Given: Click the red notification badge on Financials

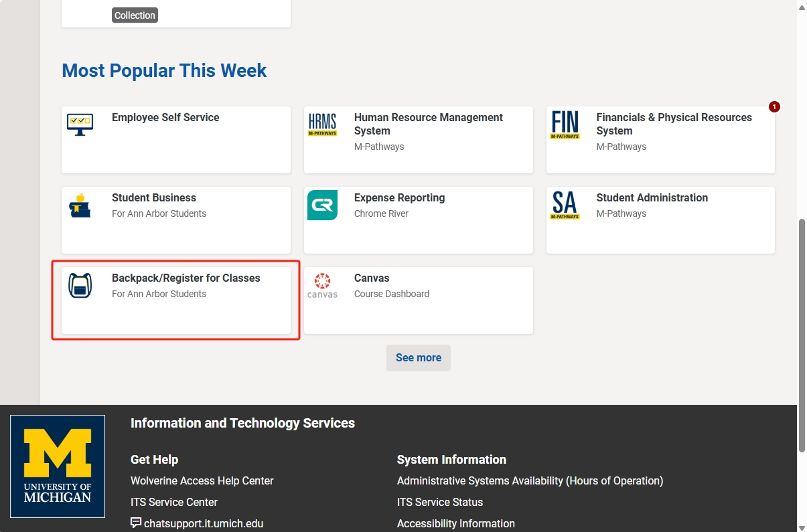Looking at the screenshot, I should (x=774, y=106).
